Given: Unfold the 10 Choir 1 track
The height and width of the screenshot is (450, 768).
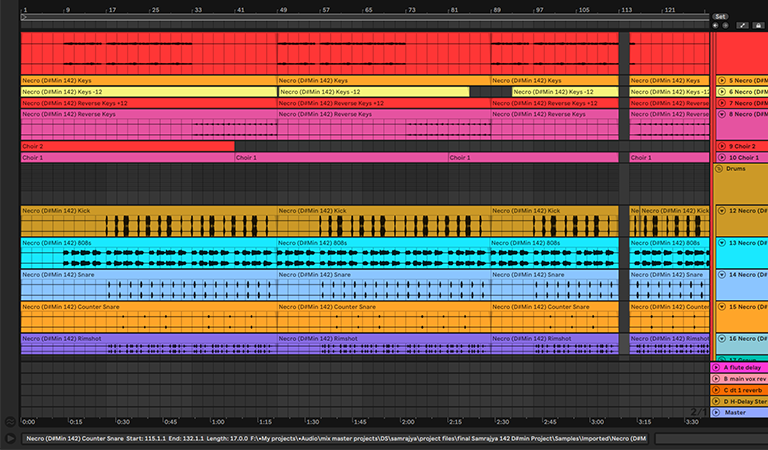Looking at the screenshot, I should click(x=721, y=157).
